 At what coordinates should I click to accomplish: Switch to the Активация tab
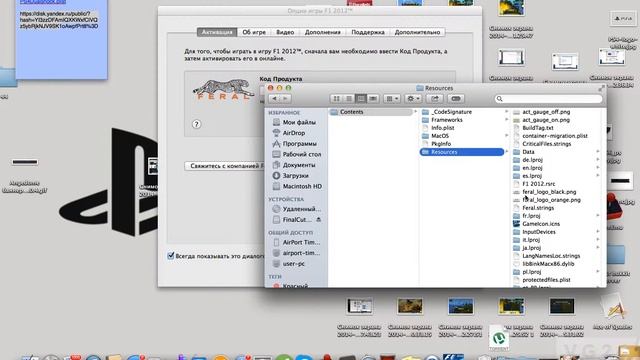coord(217,32)
